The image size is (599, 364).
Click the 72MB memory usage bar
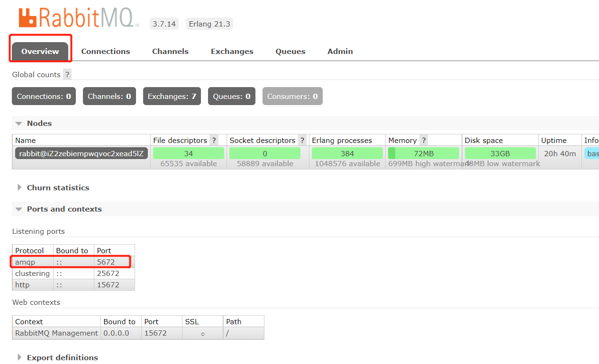click(424, 153)
